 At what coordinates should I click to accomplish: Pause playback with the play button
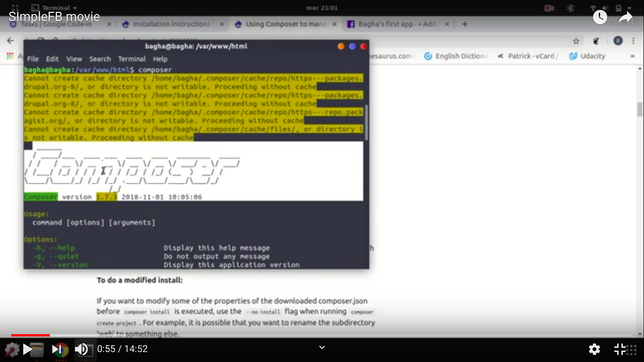(x=28, y=349)
